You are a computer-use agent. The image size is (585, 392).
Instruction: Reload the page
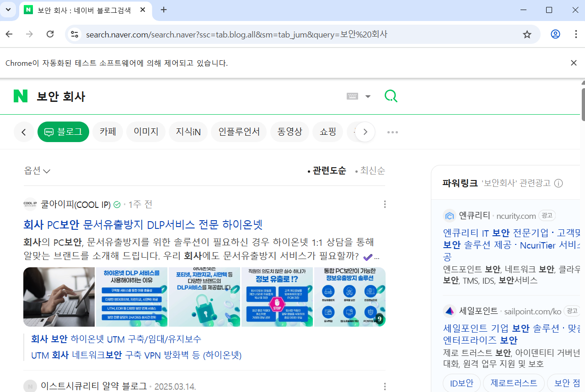(x=50, y=34)
